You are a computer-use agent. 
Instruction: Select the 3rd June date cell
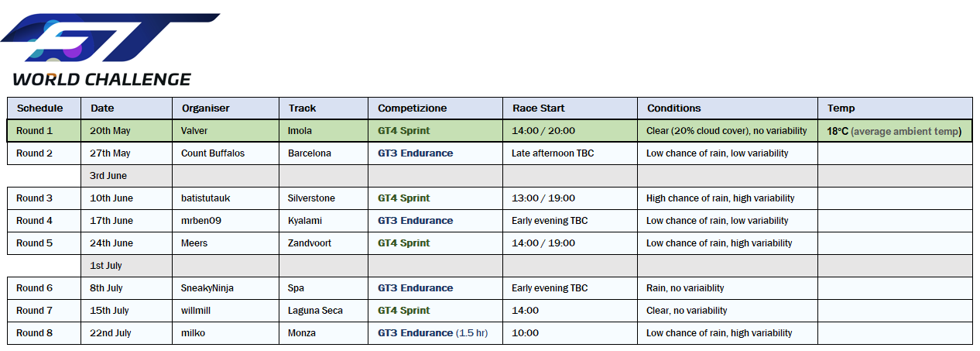point(108,176)
